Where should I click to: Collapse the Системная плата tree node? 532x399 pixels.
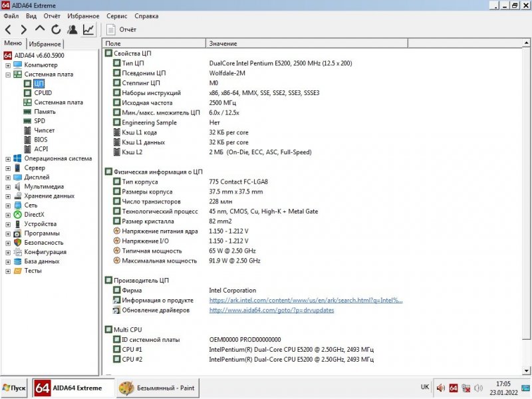click(x=8, y=74)
